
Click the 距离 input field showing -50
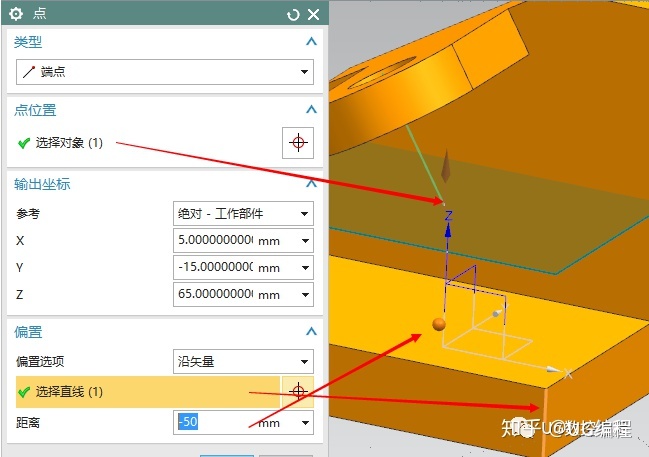pos(214,422)
